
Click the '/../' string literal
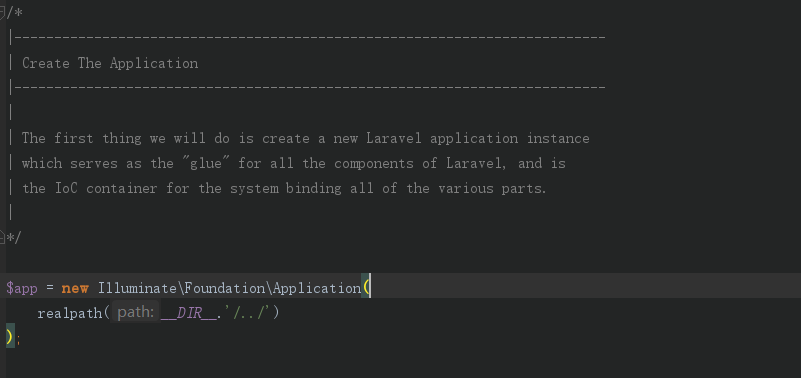(249, 313)
